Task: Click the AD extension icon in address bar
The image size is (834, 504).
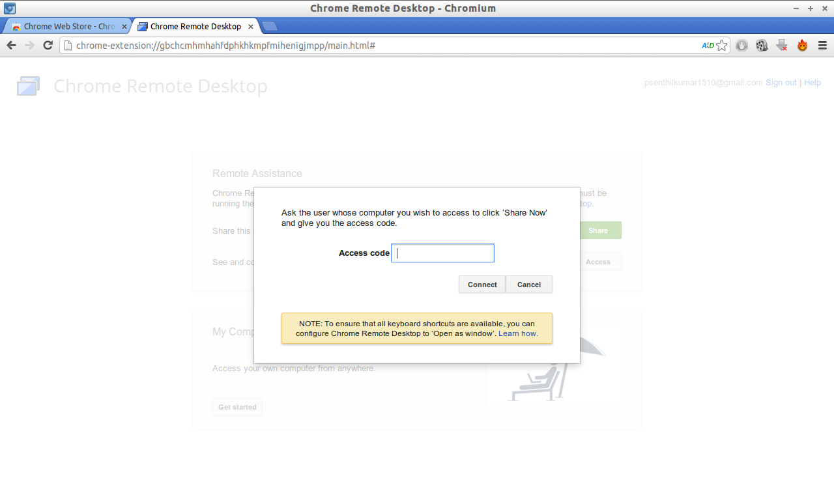Action: [x=708, y=46]
